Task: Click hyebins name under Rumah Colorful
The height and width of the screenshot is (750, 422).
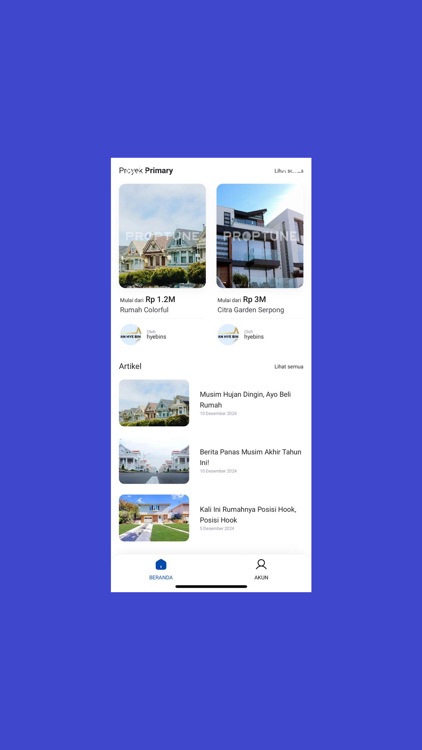Action: [156, 337]
